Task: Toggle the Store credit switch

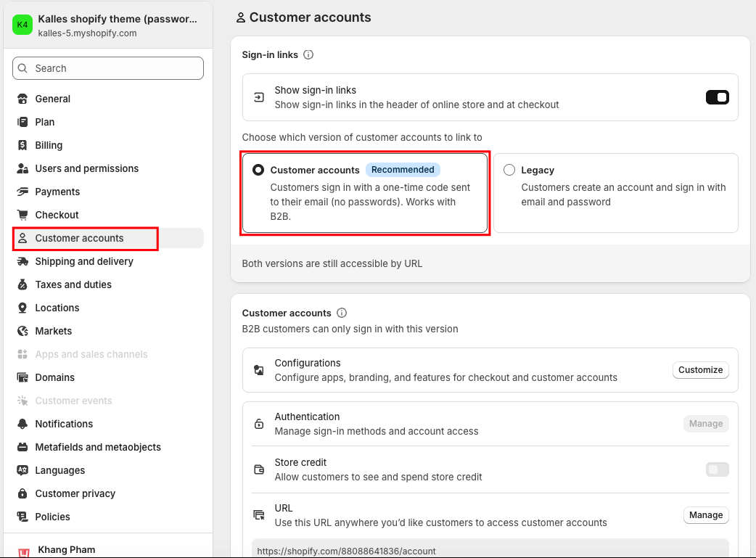Action: (x=717, y=469)
